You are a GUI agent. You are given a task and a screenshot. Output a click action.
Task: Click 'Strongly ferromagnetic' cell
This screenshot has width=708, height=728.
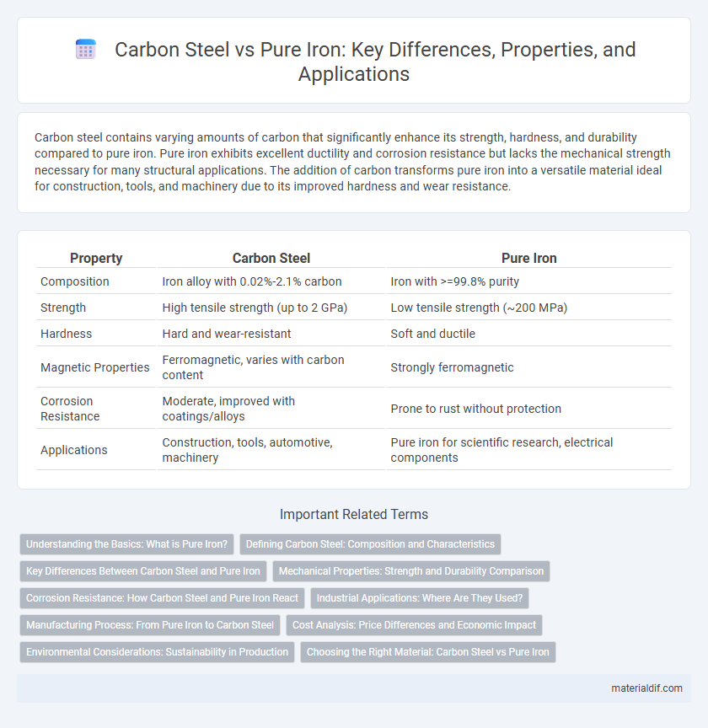[x=529, y=367]
